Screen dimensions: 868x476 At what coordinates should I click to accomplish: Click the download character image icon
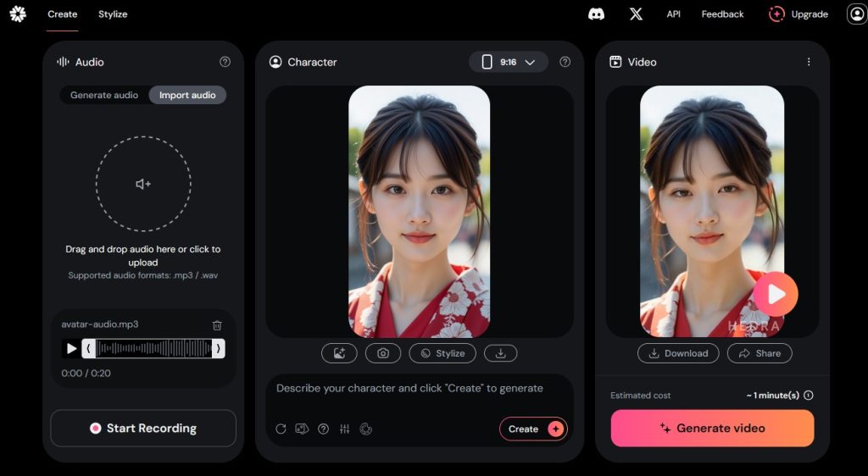500,353
